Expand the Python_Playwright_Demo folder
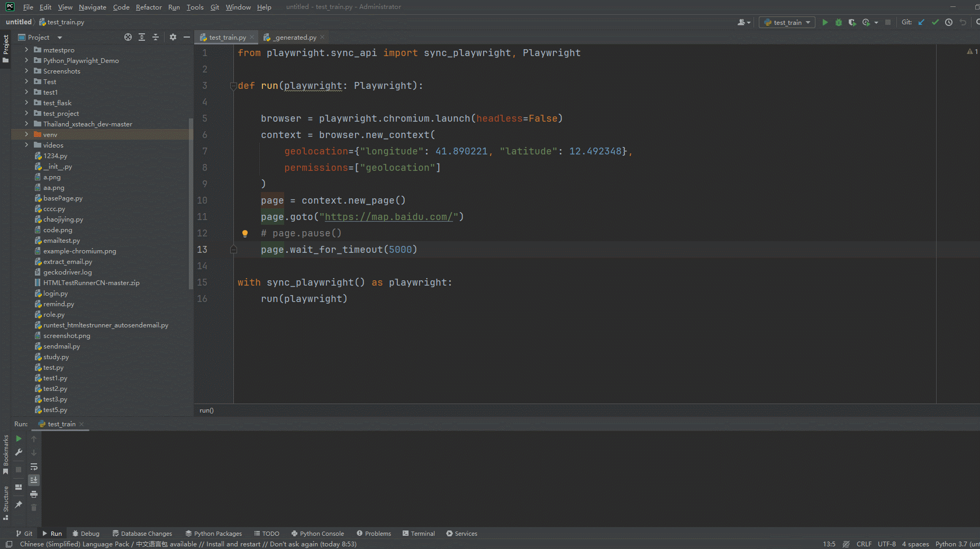Viewport: 980px width, 549px height. [26, 61]
